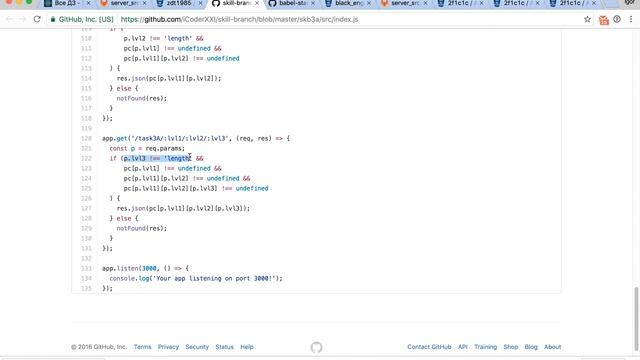Open the API footer link
This screenshot has width=640, height=360.
point(462,347)
